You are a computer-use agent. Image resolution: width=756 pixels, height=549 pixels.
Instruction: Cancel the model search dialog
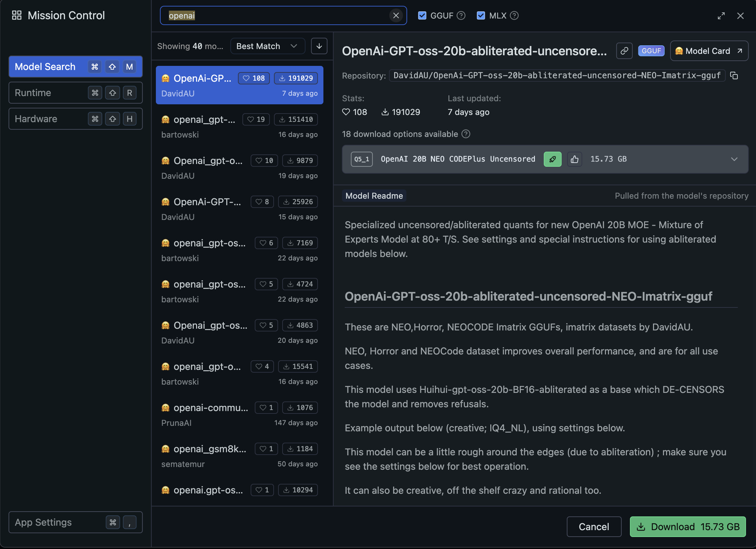pos(594,527)
